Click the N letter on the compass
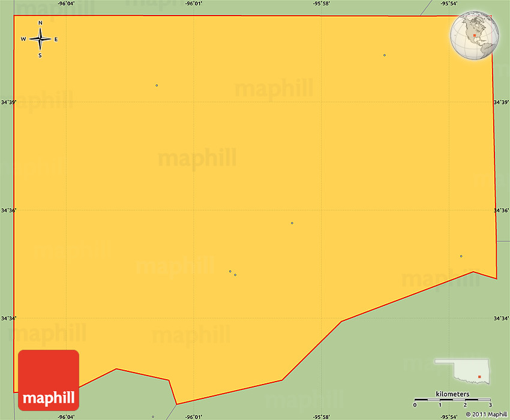 pos(40,23)
